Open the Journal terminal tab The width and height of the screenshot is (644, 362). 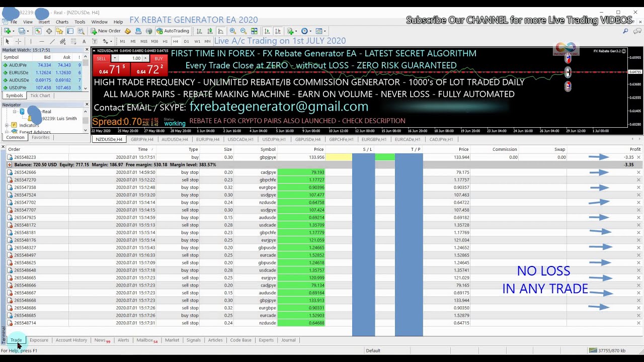coord(288,340)
